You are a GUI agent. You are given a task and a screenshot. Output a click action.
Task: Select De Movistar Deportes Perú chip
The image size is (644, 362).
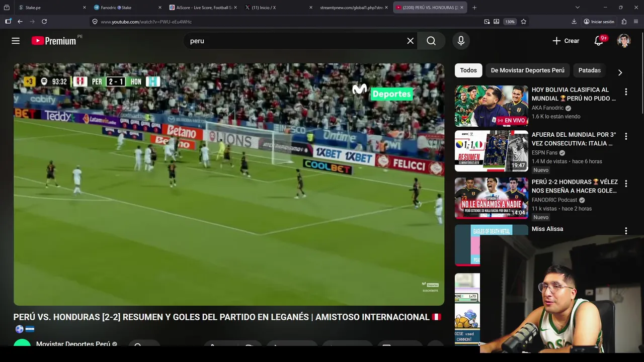point(528,70)
